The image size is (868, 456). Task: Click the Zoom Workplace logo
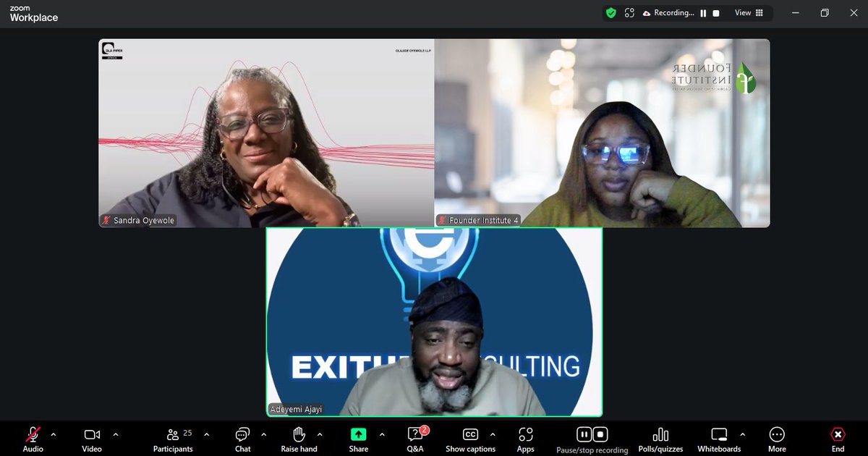[33, 14]
